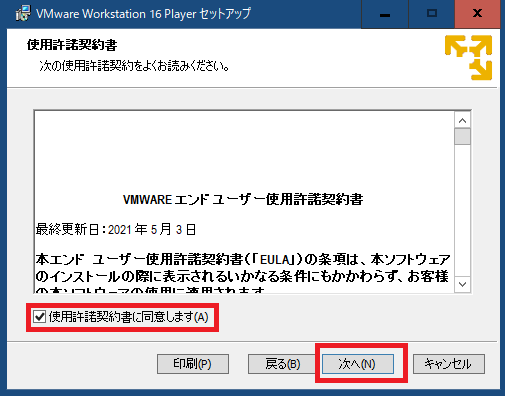Click the 使用許諾契約書 page heading
The height and width of the screenshot is (396, 505).
coord(72,45)
